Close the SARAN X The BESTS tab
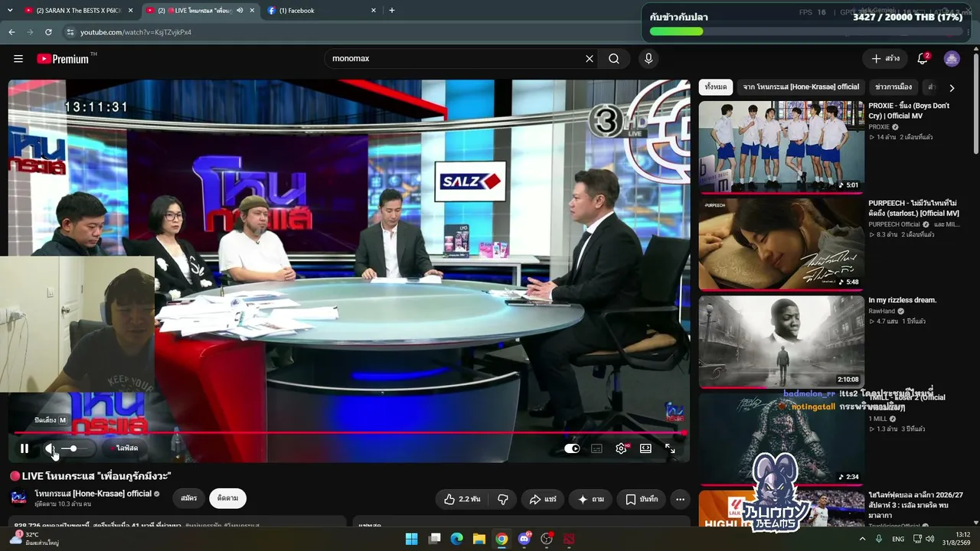Image resolution: width=980 pixels, height=551 pixels. (x=131, y=11)
